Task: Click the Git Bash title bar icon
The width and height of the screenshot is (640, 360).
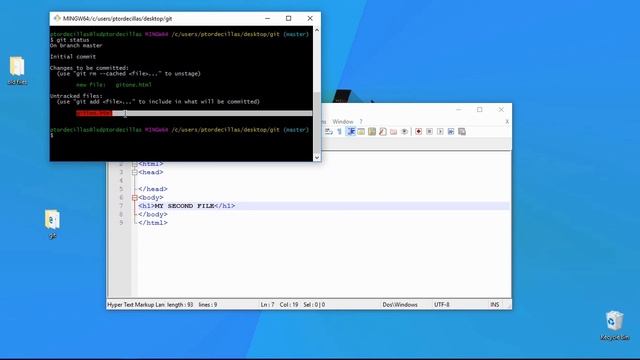Action: click(57, 18)
